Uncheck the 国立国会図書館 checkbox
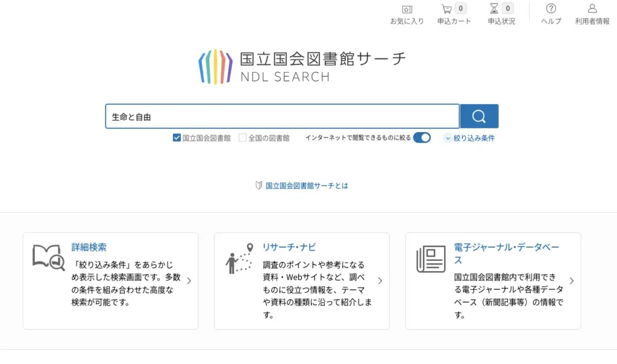The height and width of the screenshot is (364, 617). 177,138
